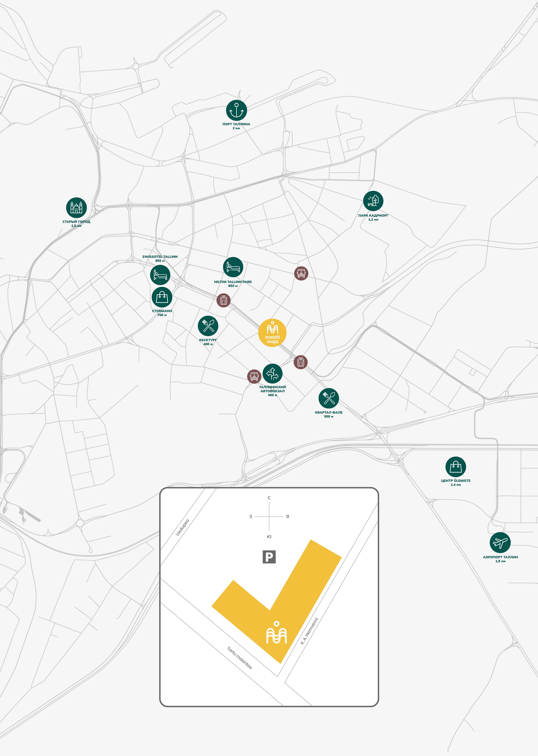The width and height of the screenshot is (538, 756).
Task: Open the Центр Ülemiste shopping bag icon
Action: [456, 467]
